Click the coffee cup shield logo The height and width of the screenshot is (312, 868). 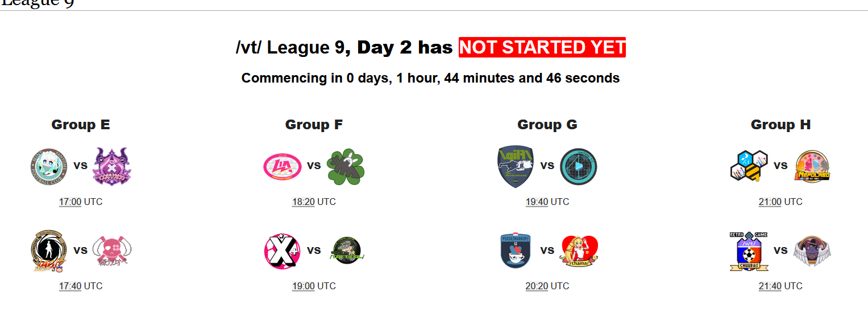(x=516, y=251)
